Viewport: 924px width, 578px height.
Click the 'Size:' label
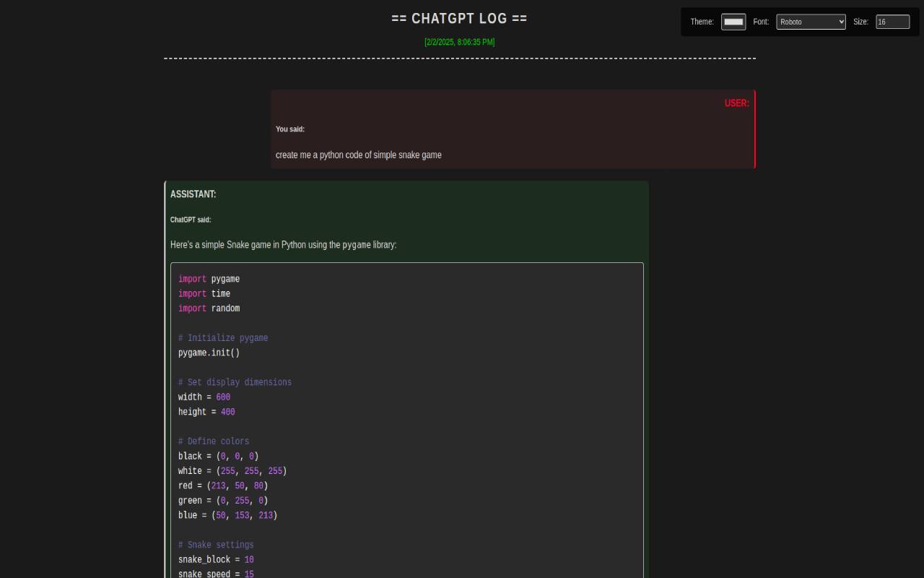860,22
